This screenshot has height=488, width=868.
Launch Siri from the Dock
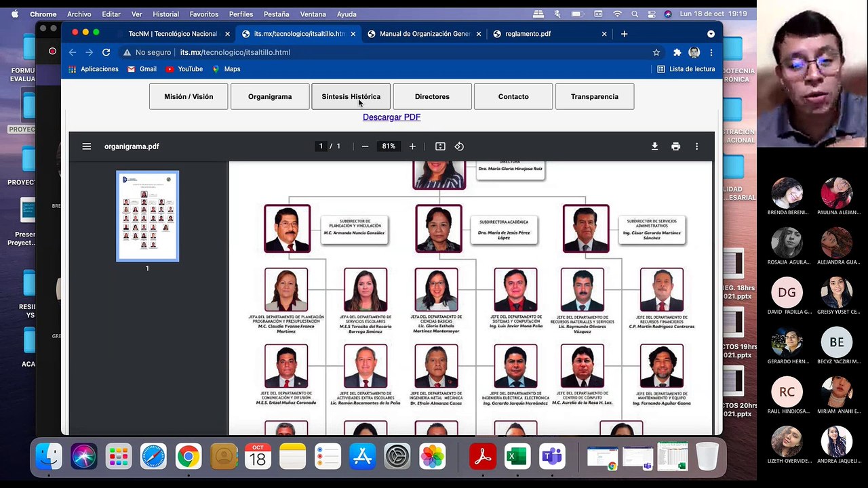pyautogui.click(x=84, y=457)
